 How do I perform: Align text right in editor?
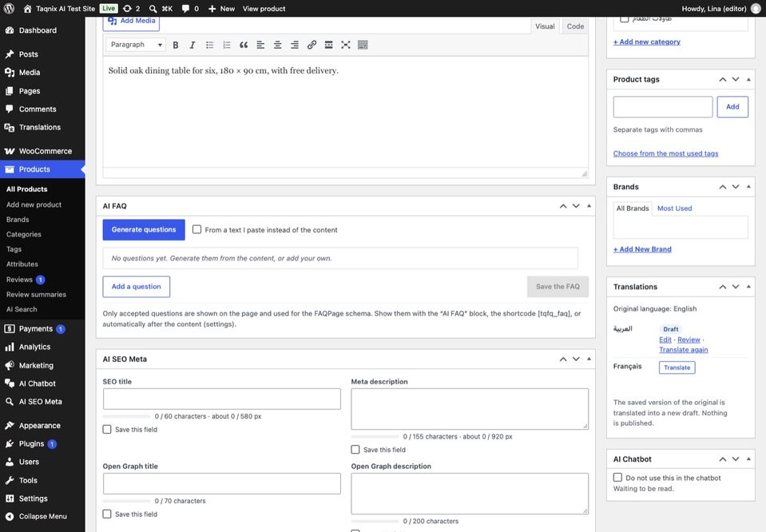[295, 45]
